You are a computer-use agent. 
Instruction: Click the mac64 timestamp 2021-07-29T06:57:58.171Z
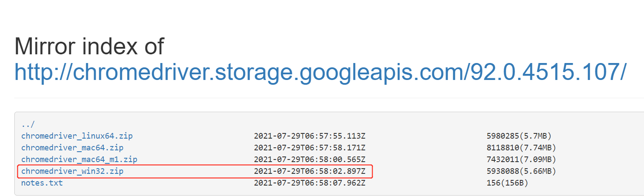coord(310,148)
